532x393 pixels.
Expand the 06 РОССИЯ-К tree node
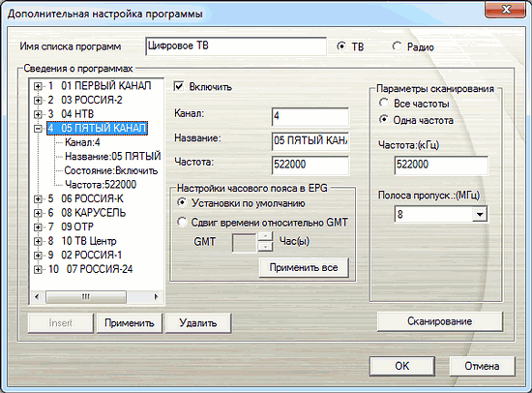(38, 199)
